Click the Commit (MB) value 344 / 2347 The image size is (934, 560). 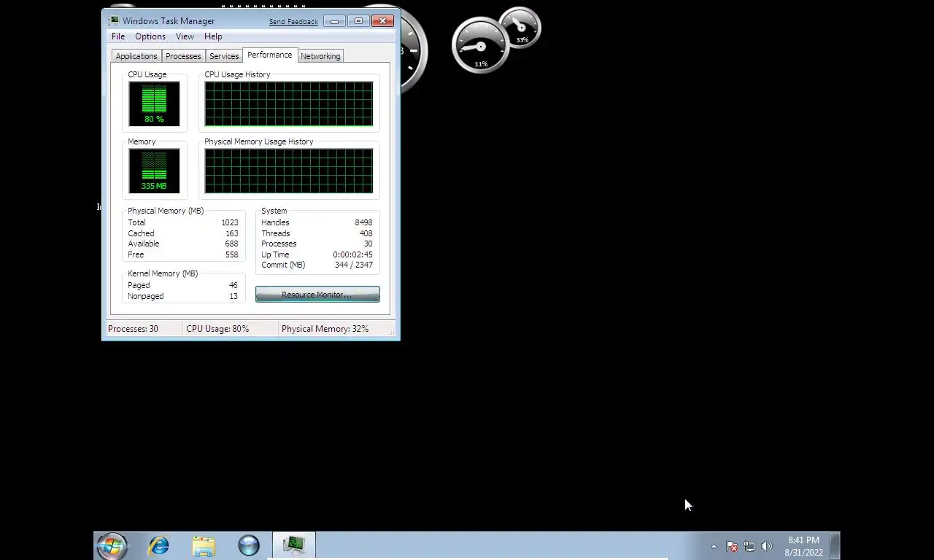click(x=354, y=265)
